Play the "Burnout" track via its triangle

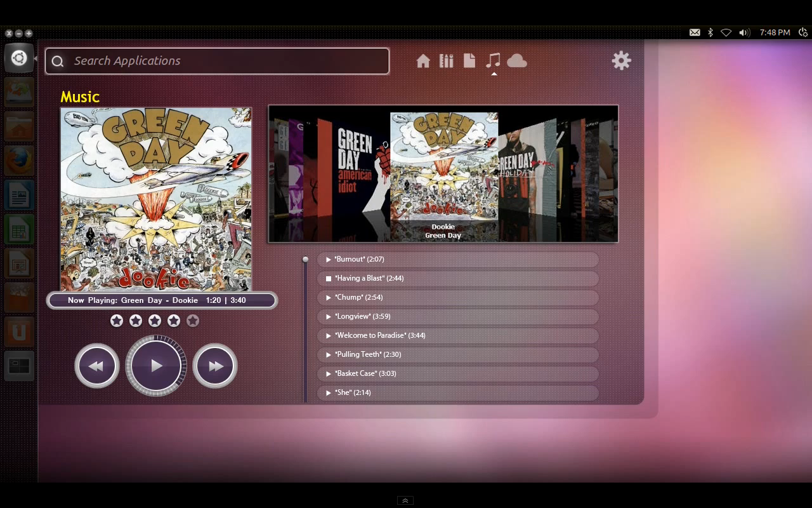tap(329, 259)
